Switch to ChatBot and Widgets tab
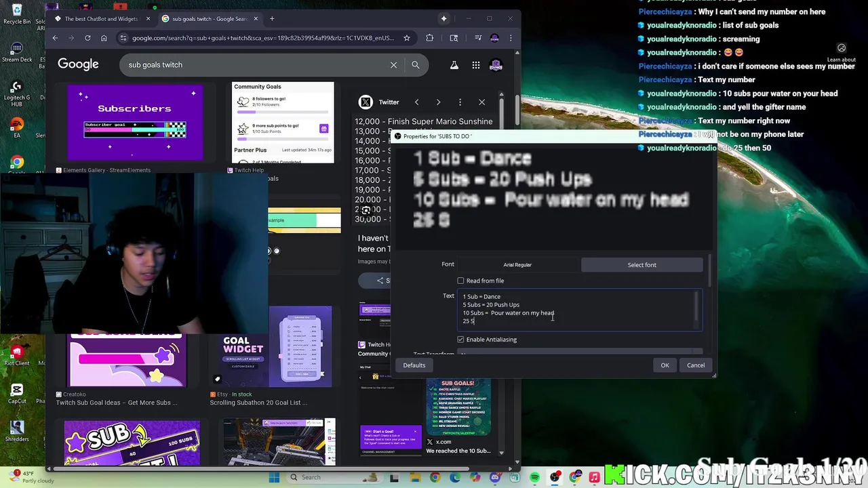The height and width of the screenshot is (488, 868). coord(100,19)
